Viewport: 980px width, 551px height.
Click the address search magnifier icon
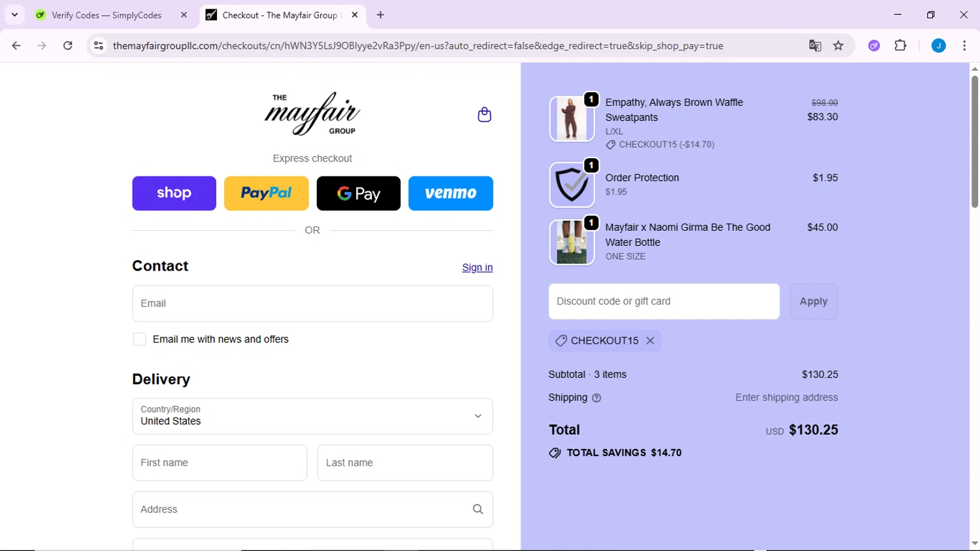coord(478,509)
